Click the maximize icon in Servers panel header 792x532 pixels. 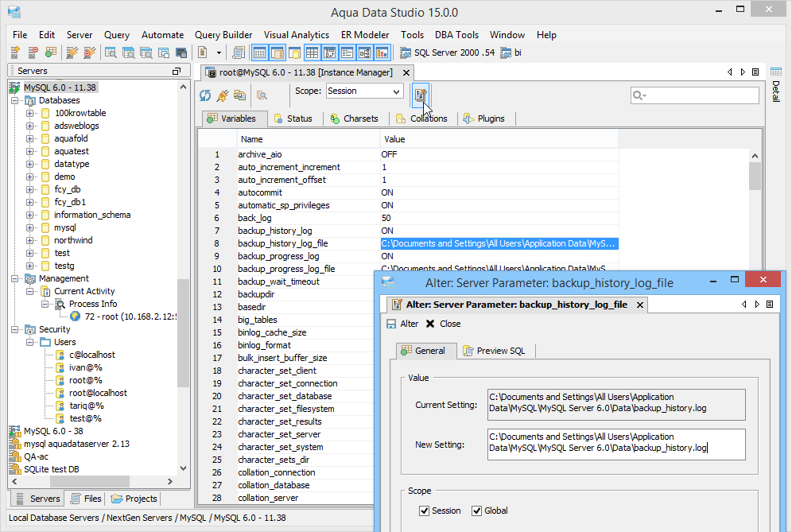(x=177, y=72)
